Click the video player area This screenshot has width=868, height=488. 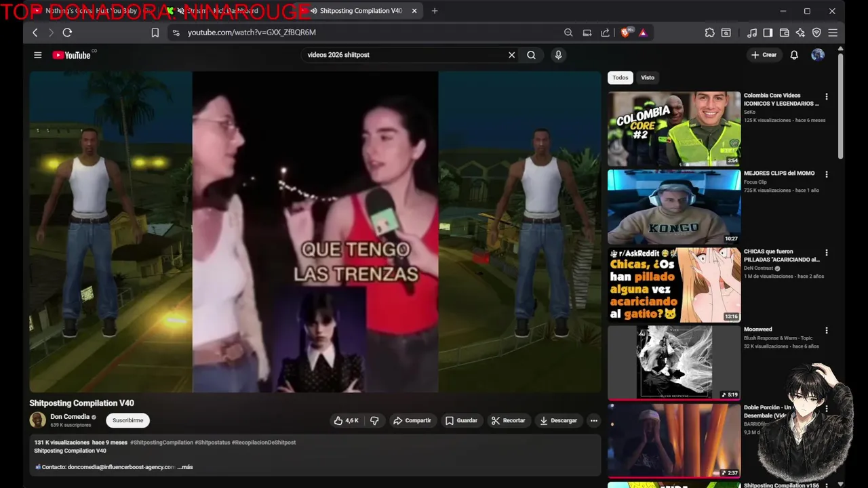pyautogui.click(x=315, y=232)
